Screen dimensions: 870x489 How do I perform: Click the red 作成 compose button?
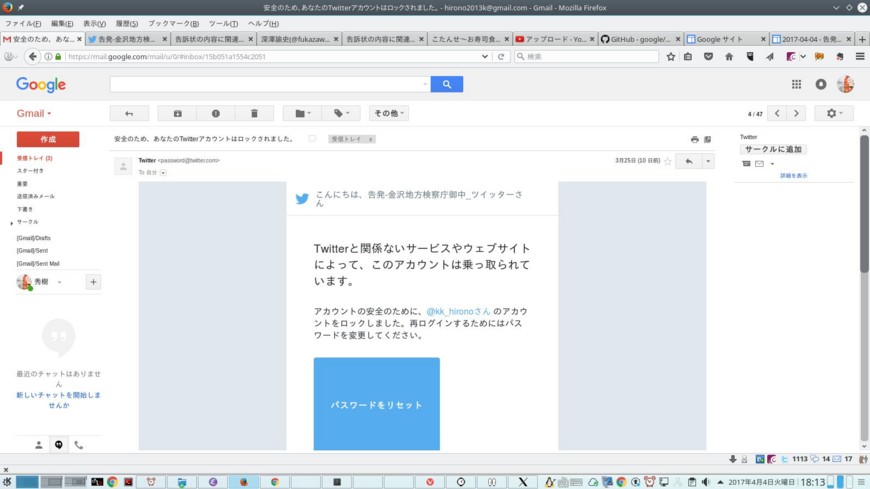tap(48, 139)
